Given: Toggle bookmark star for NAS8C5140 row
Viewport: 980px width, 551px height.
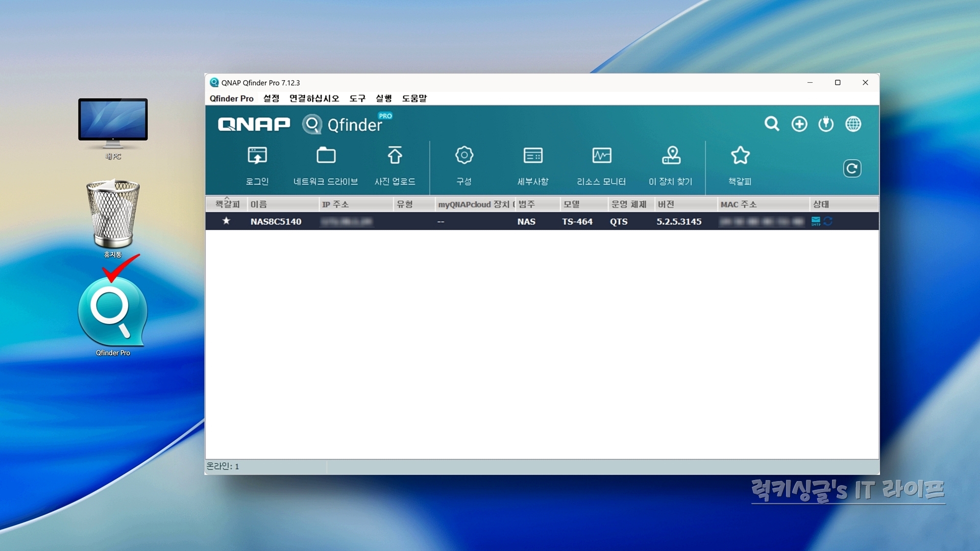Looking at the screenshot, I should (226, 221).
